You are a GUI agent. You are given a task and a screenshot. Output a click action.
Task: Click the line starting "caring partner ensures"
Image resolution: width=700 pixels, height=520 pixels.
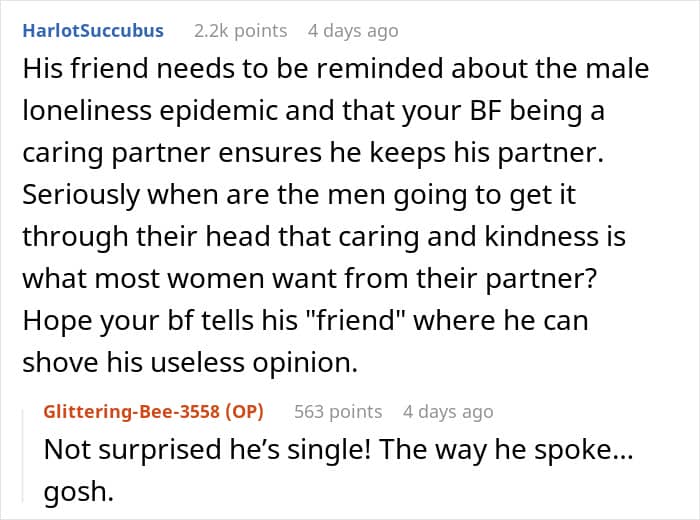click(x=325, y=153)
